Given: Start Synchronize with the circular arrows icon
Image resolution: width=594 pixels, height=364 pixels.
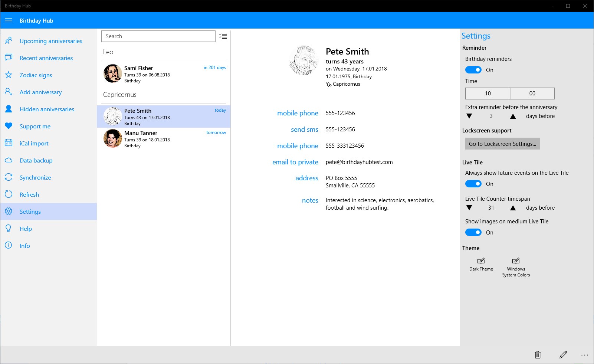Looking at the screenshot, I should pos(8,177).
